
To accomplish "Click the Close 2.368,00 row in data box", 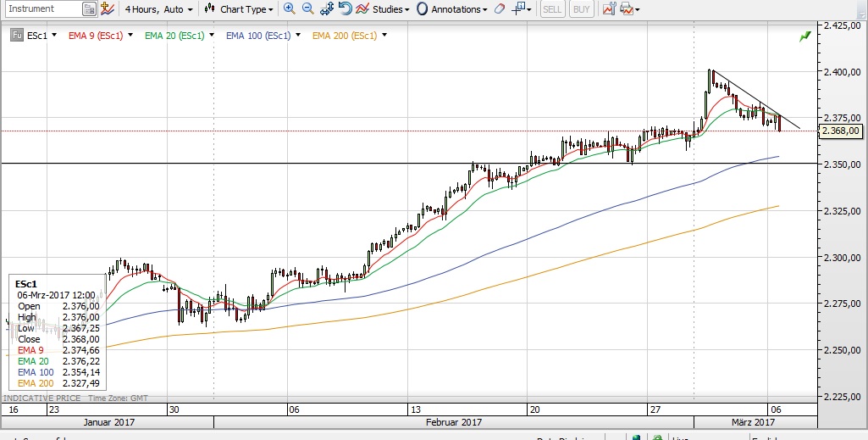I will point(58,340).
